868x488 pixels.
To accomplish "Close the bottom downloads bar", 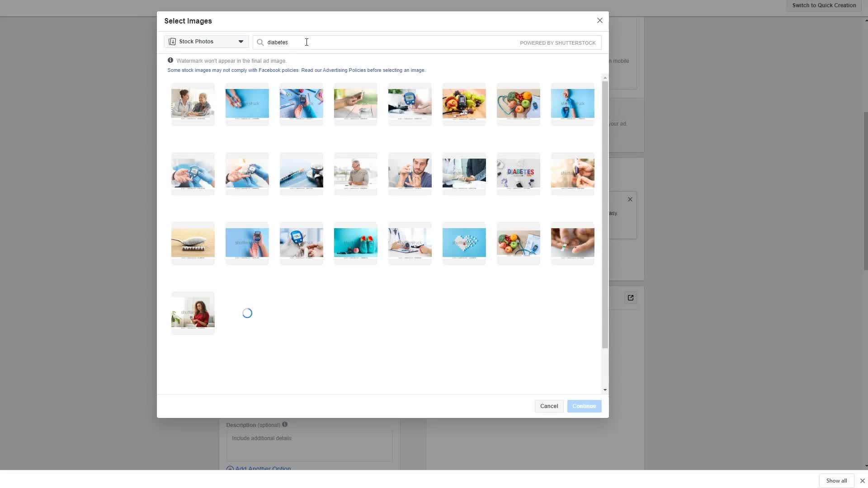I will click(x=862, y=481).
